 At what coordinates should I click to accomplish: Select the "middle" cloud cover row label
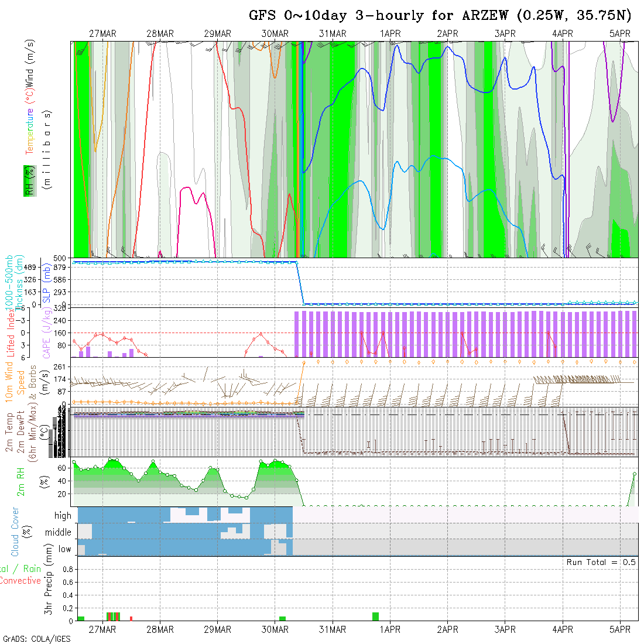58,533
